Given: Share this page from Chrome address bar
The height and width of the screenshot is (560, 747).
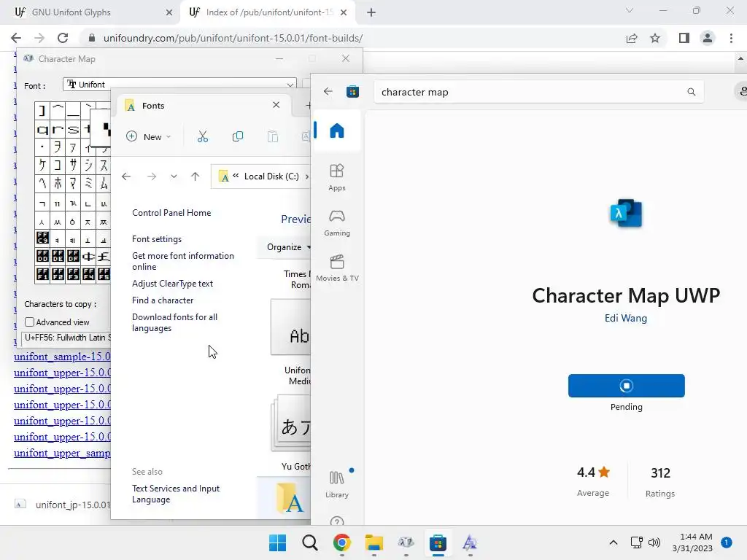Looking at the screenshot, I should click(632, 38).
